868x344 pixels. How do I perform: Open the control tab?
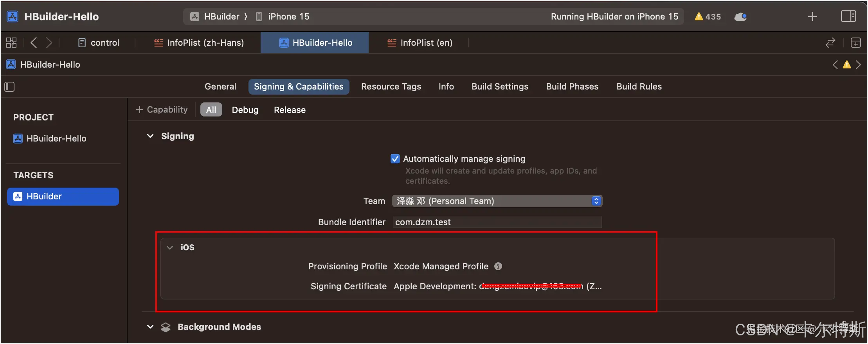click(x=99, y=43)
